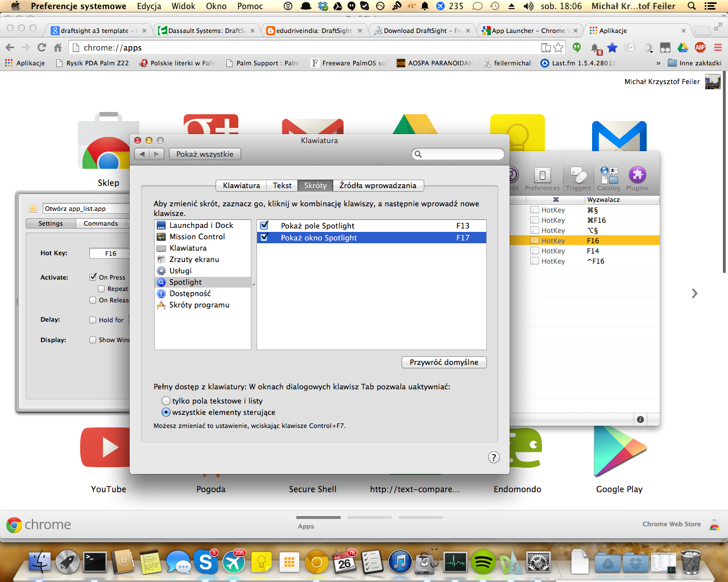Click back arrow in Klawiatura window

click(x=142, y=154)
